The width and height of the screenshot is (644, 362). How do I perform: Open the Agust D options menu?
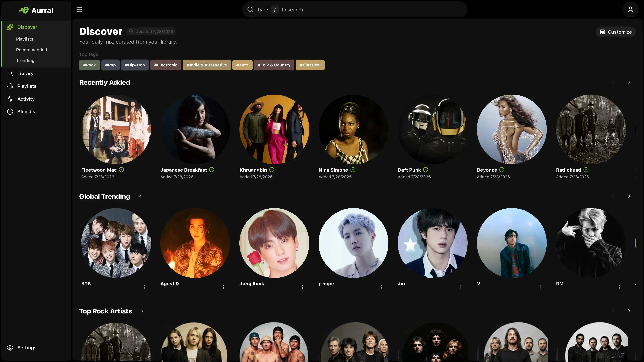pyautogui.click(x=223, y=287)
